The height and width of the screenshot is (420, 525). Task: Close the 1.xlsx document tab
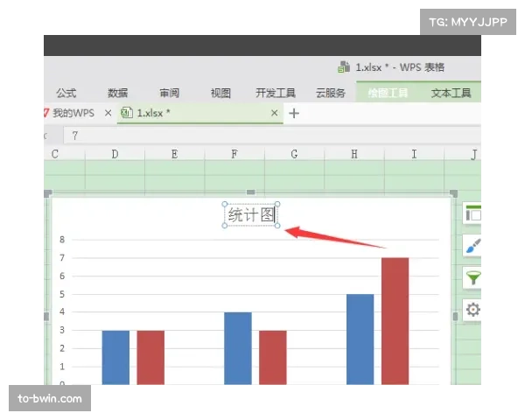tap(275, 113)
